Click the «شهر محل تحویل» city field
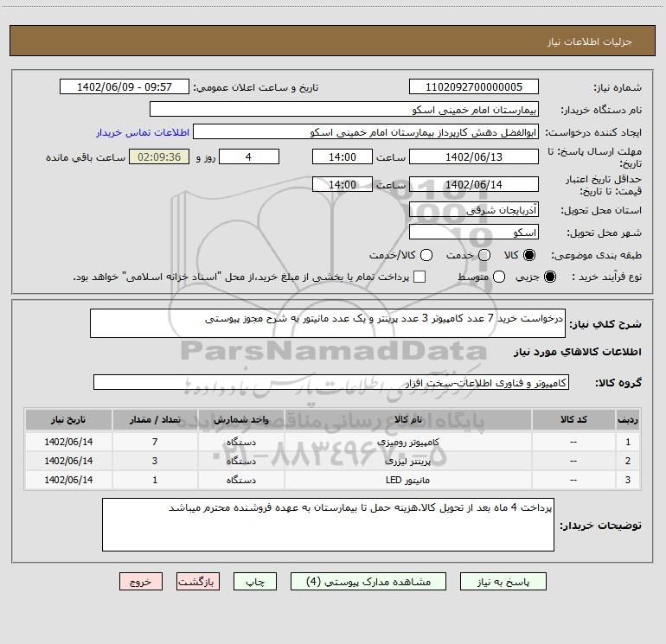The width and height of the screenshot is (666, 644). coord(473,233)
